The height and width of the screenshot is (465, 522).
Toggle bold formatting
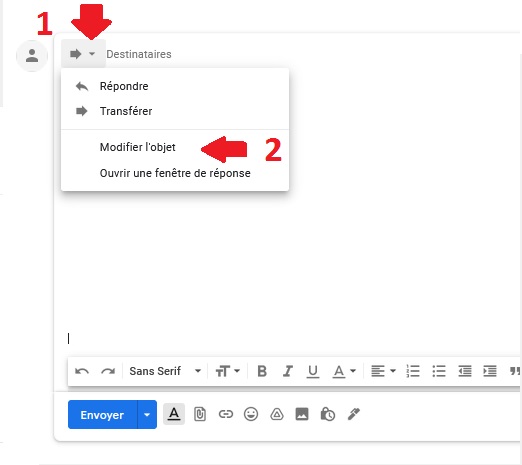pos(262,371)
